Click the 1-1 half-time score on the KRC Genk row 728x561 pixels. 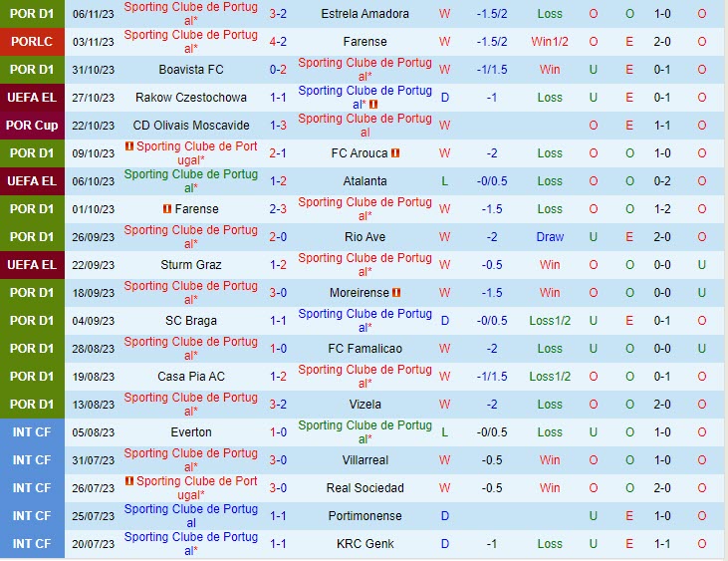[x=662, y=544]
